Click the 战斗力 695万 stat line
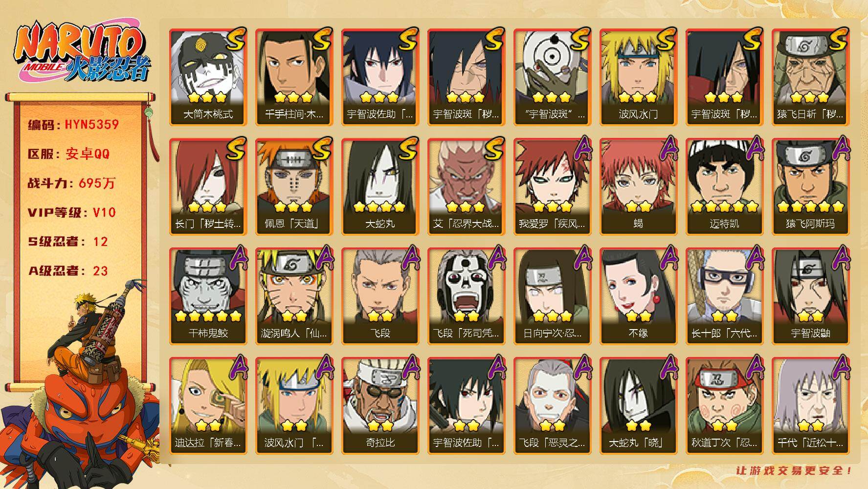 point(71,183)
